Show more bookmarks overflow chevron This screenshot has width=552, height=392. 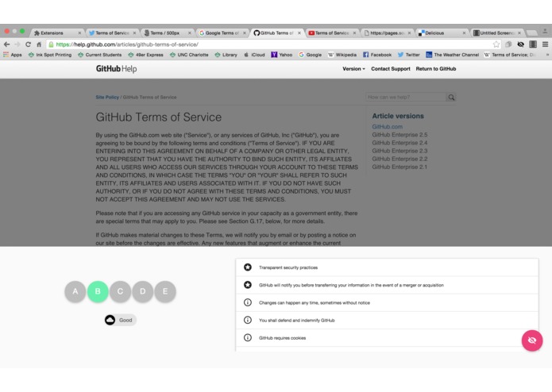tap(547, 55)
